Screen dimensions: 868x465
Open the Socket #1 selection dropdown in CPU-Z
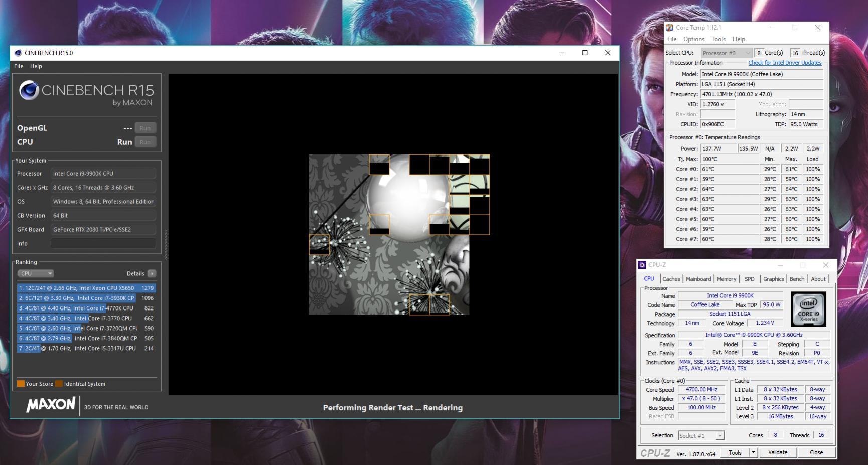[701, 435]
